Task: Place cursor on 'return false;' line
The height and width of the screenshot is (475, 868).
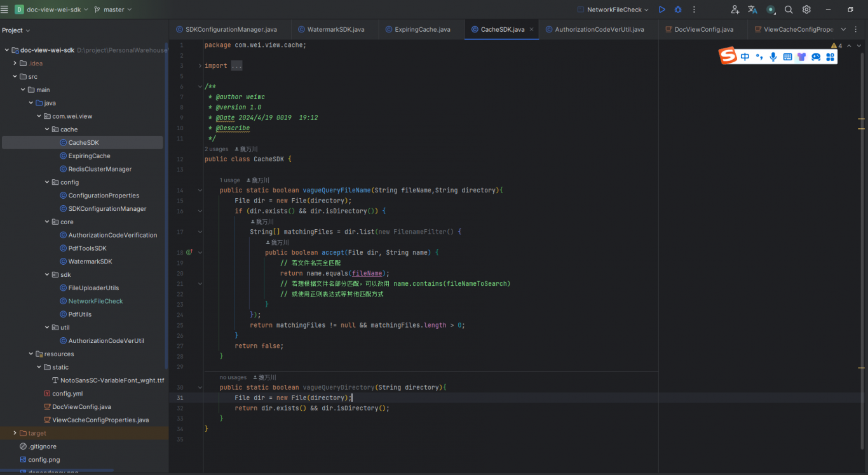Action: 259,346
